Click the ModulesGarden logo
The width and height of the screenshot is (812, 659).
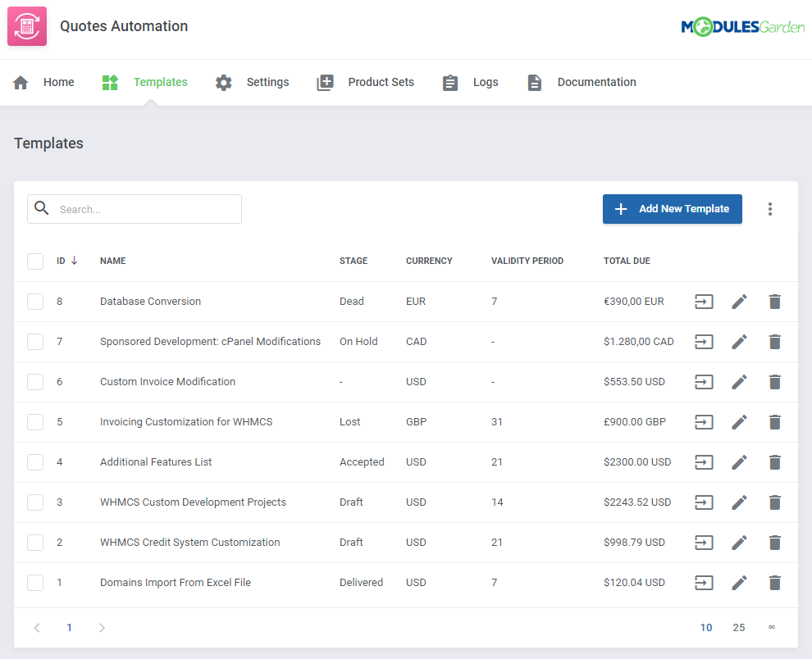click(742, 27)
